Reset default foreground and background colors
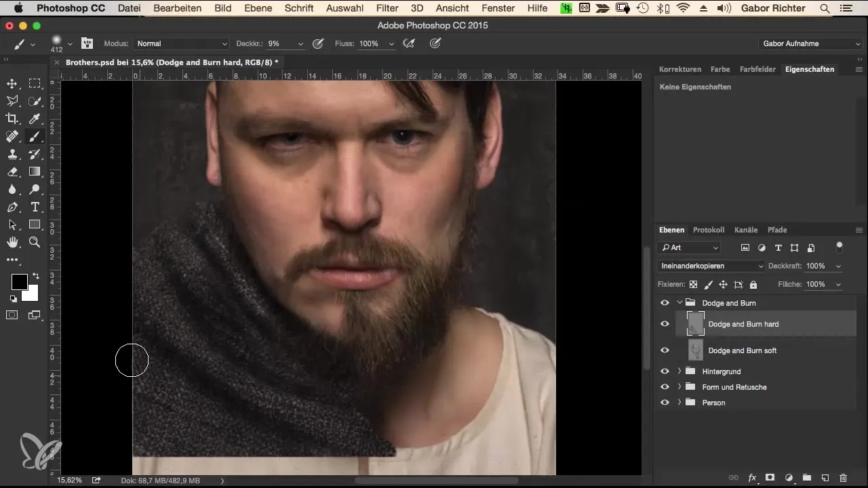The height and width of the screenshot is (488, 868). tap(13, 299)
